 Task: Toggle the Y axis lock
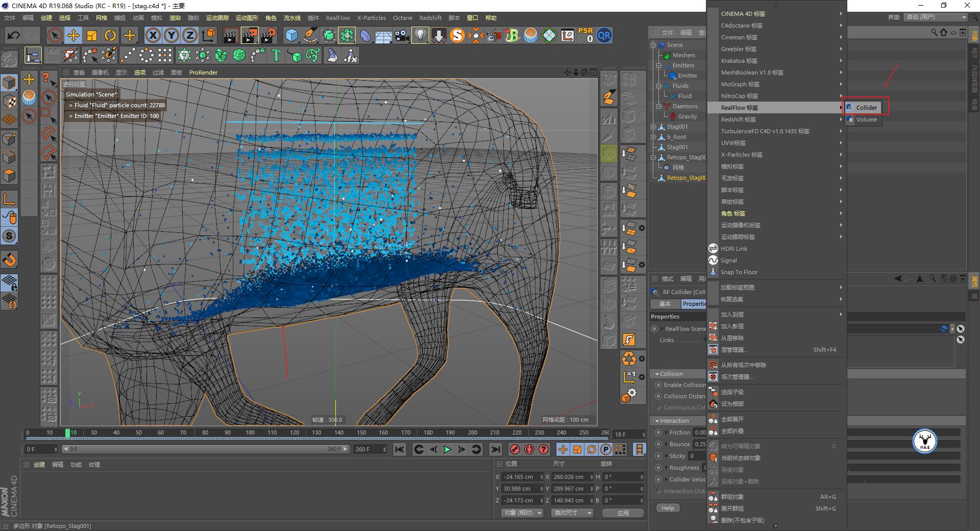tap(171, 35)
